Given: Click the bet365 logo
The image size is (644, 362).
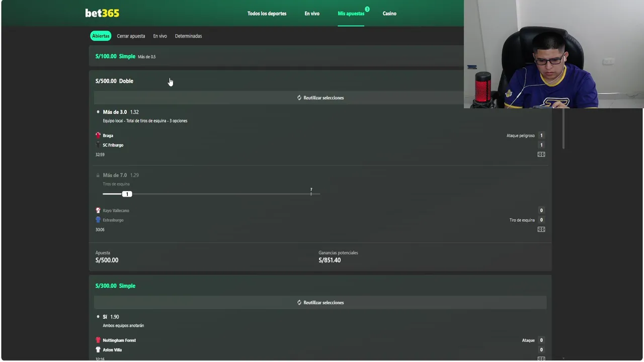Looking at the screenshot, I should 102,13.
